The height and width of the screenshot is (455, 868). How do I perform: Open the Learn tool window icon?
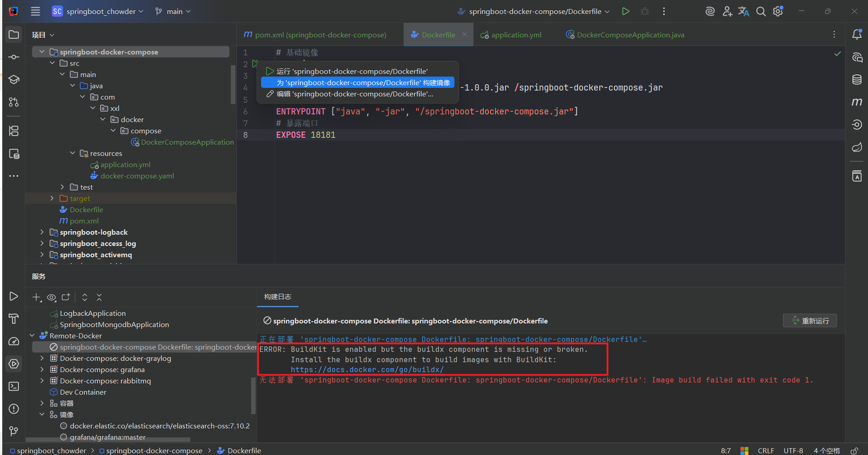tap(14, 80)
